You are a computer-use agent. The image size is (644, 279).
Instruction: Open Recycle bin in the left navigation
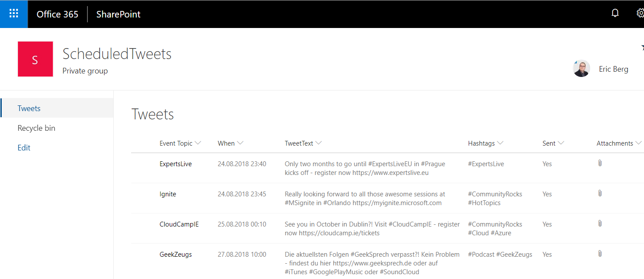[x=36, y=128]
